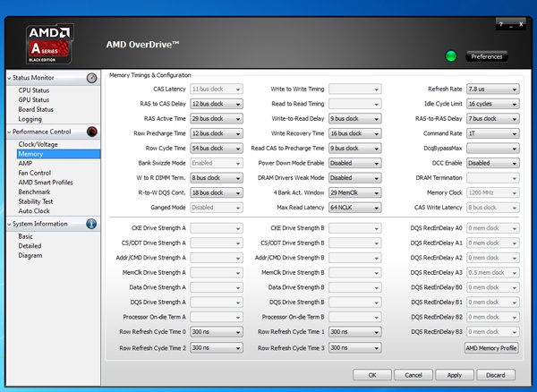The height and width of the screenshot is (392, 537).
Task: Open Stability Test page
Action: [36, 201]
